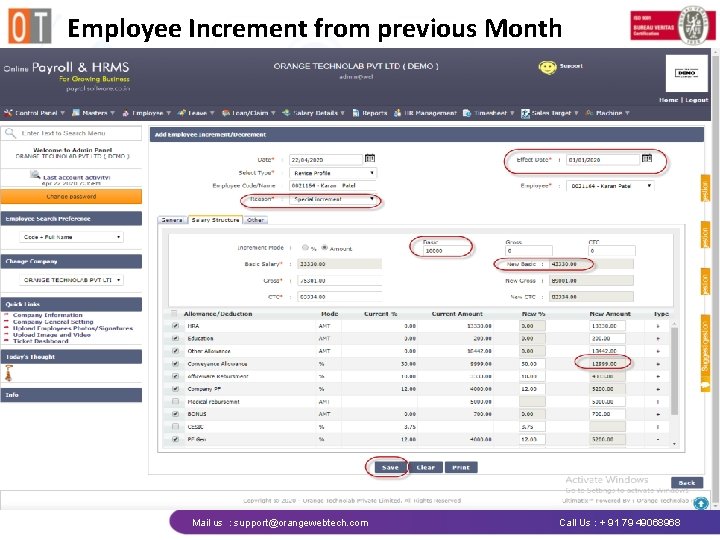This screenshot has width=720, height=540.
Task: Open the Machine menu
Action: click(x=608, y=113)
